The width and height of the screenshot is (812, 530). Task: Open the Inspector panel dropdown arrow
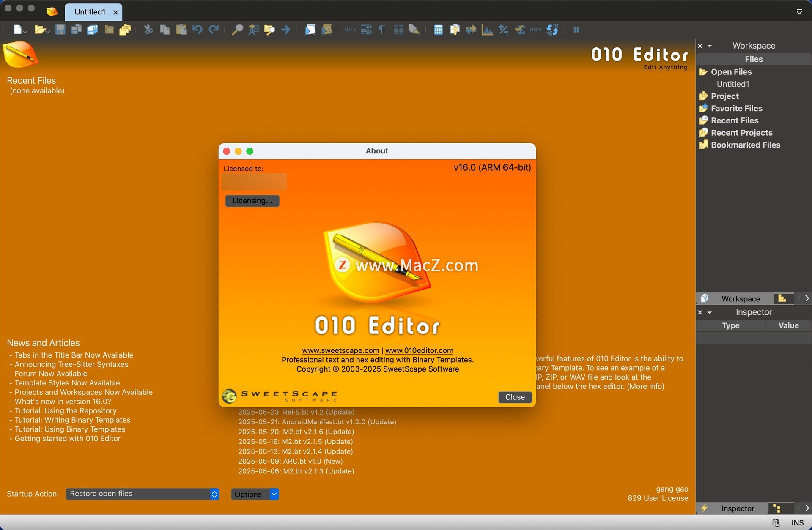[x=710, y=313]
